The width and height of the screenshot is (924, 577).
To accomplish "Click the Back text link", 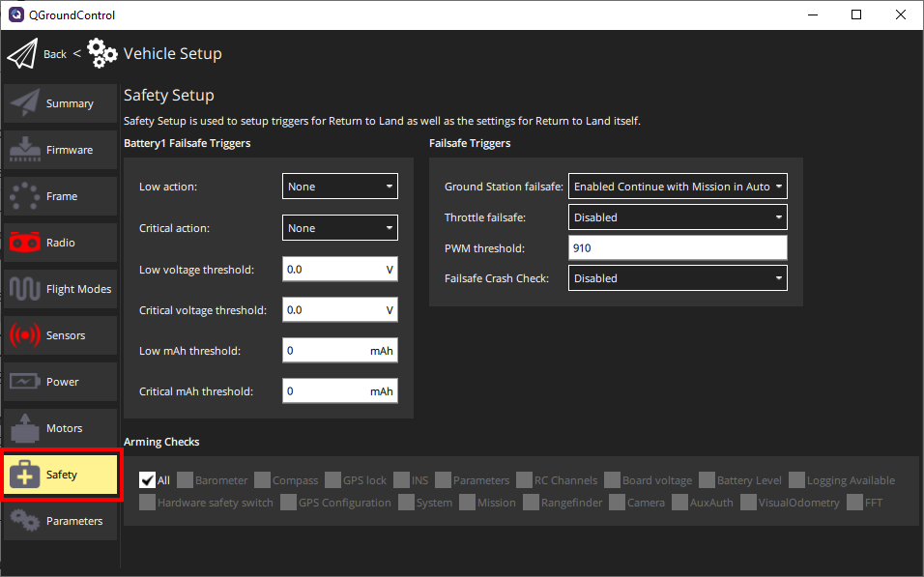I will pyautogui.click(x=55, y=54).
